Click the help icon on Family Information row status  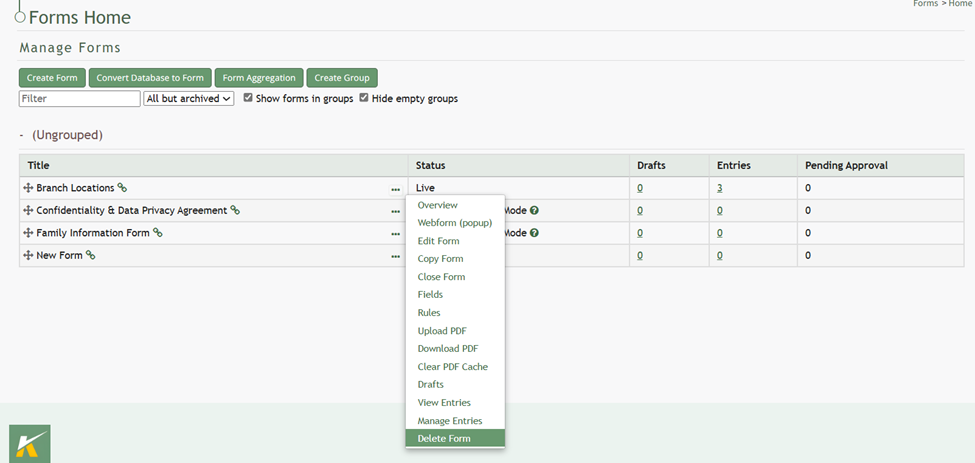[x=535, y=233]
